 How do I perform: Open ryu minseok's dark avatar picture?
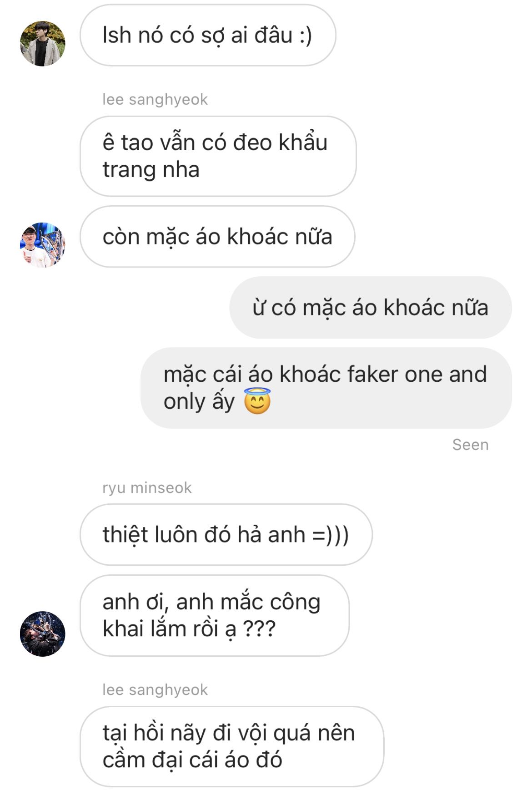[43, 634]
